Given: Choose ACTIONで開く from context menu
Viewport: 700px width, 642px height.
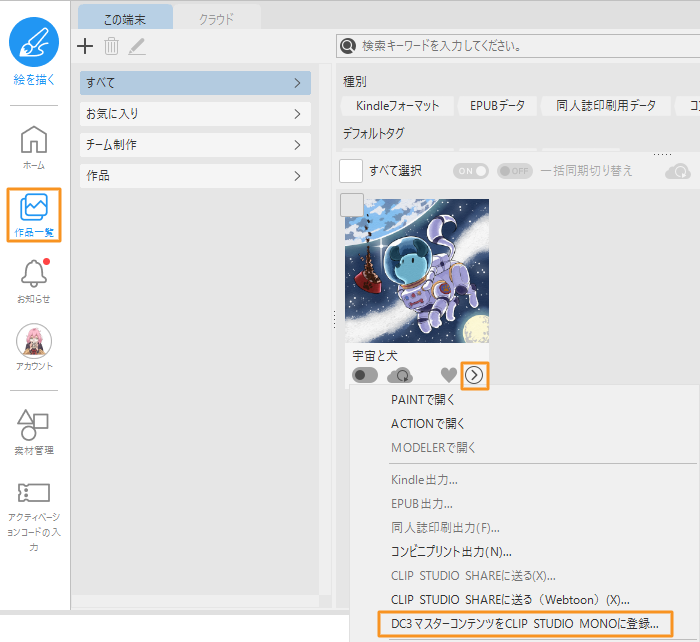Looking at the screenshot, I should [x=428, y=423].
